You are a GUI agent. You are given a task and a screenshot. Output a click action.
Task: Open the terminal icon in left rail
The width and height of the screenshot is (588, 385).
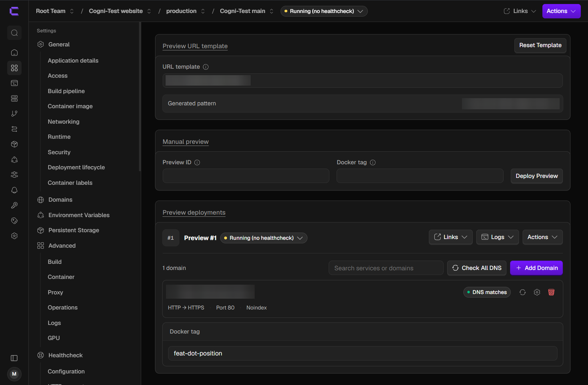pos(14,83)
